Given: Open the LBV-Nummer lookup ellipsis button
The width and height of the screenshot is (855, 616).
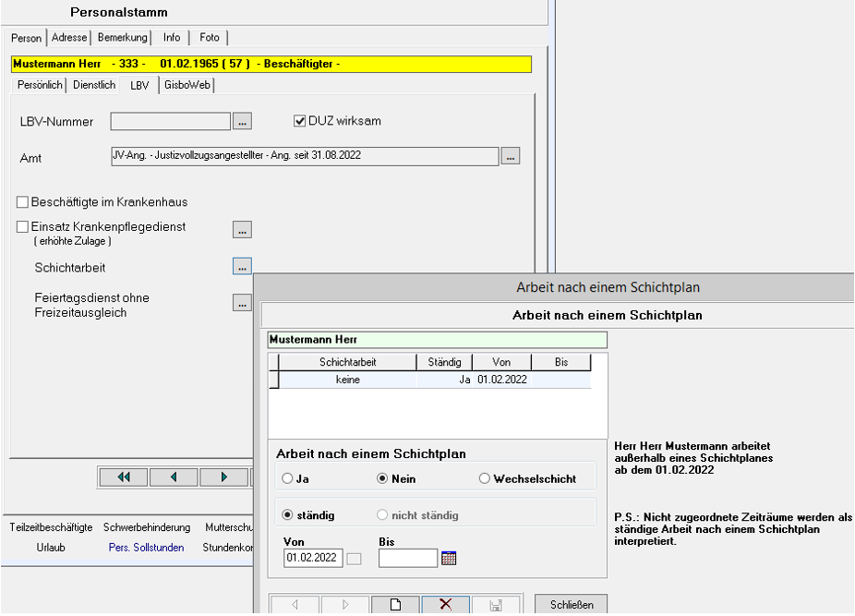Looking at the screenshot, I should [242, 121].
